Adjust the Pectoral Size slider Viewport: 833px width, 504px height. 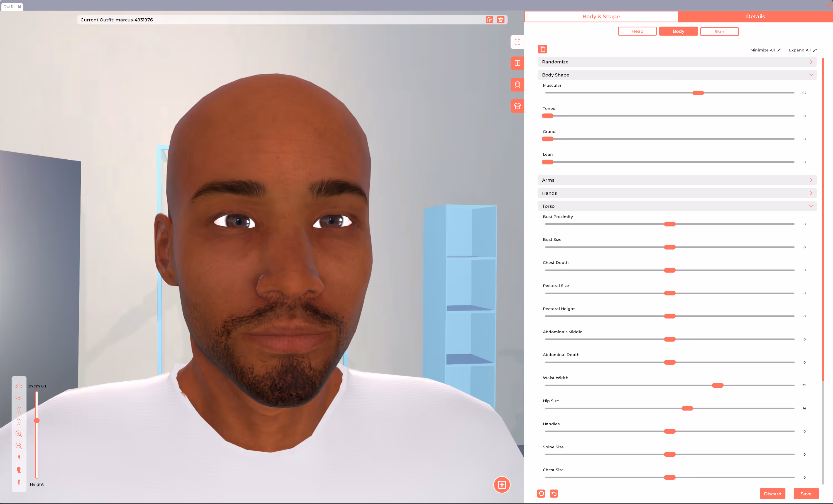(x=670, y=293)
